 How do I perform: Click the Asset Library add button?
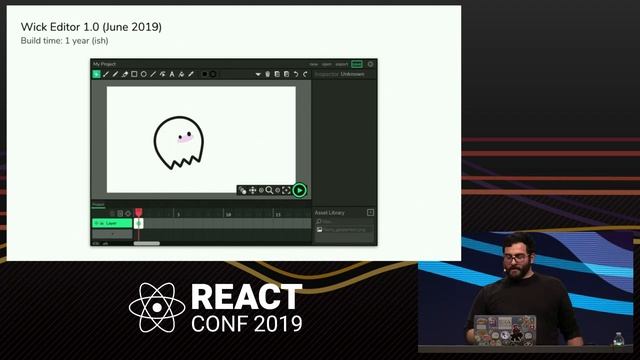[370, 212]
